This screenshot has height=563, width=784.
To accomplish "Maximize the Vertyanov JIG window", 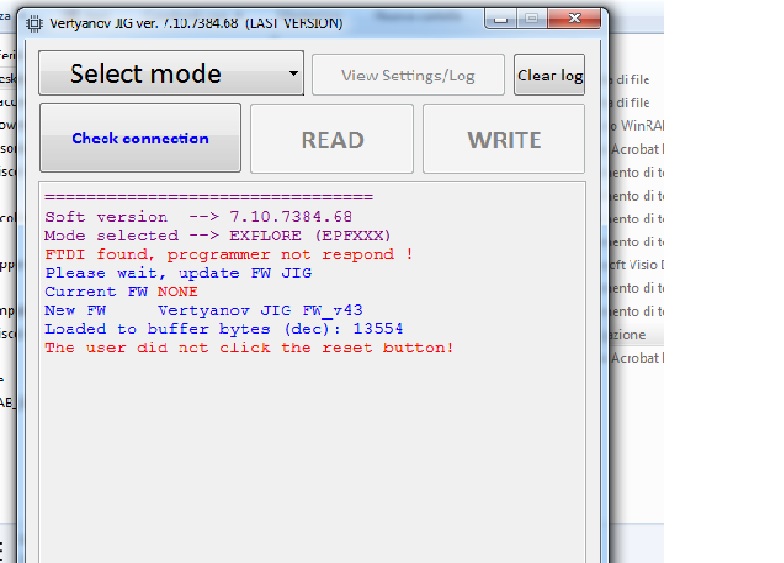I will point(532,19).
